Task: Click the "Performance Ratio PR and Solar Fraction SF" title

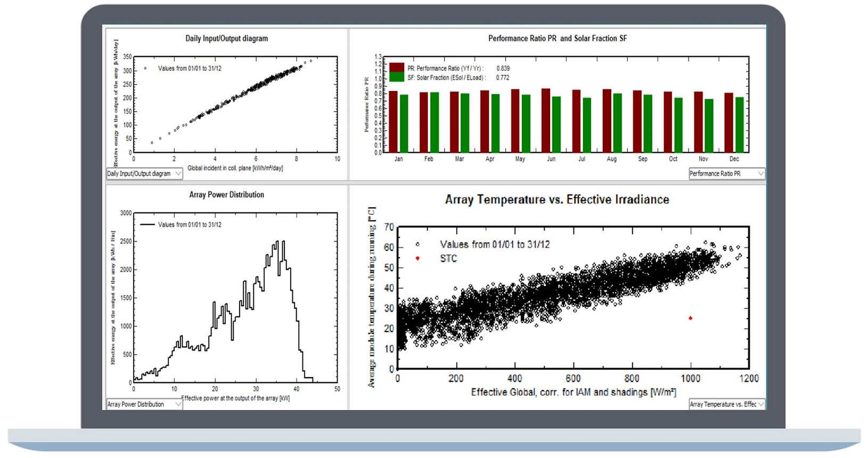Action: (558, 38)
